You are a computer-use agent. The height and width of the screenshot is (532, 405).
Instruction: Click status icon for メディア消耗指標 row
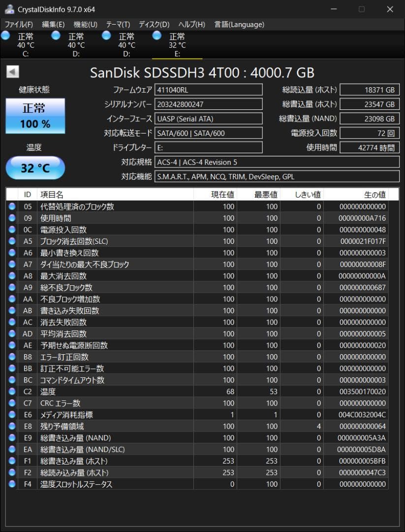point(12,415)
